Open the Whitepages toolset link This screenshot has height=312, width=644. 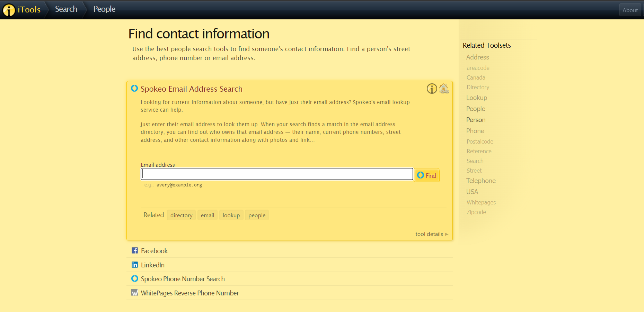[481, 202]
